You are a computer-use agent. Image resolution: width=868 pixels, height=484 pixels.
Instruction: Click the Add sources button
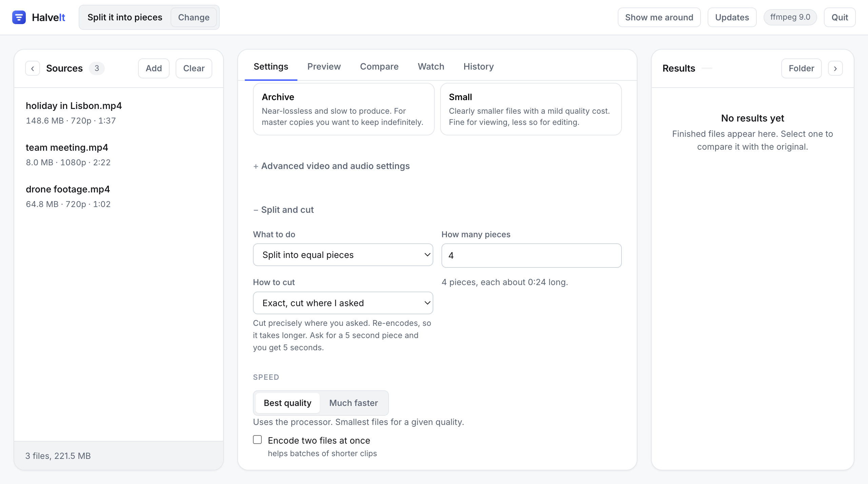pos(154,69)
